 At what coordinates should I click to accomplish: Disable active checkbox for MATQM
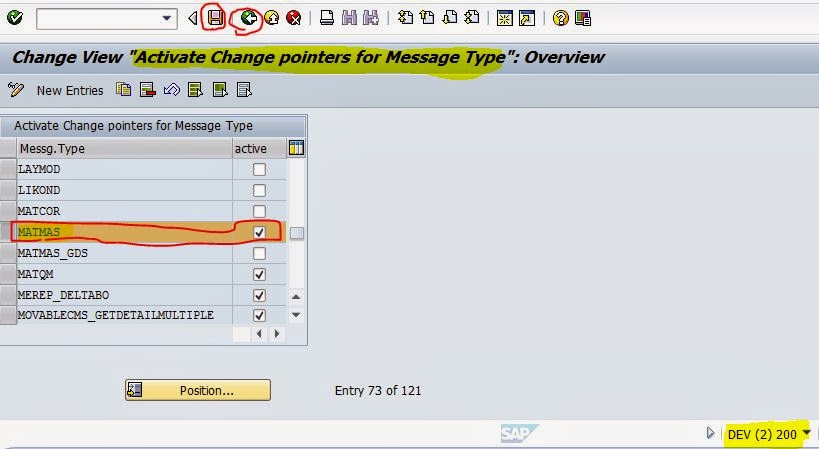click(x=259, y=274)
